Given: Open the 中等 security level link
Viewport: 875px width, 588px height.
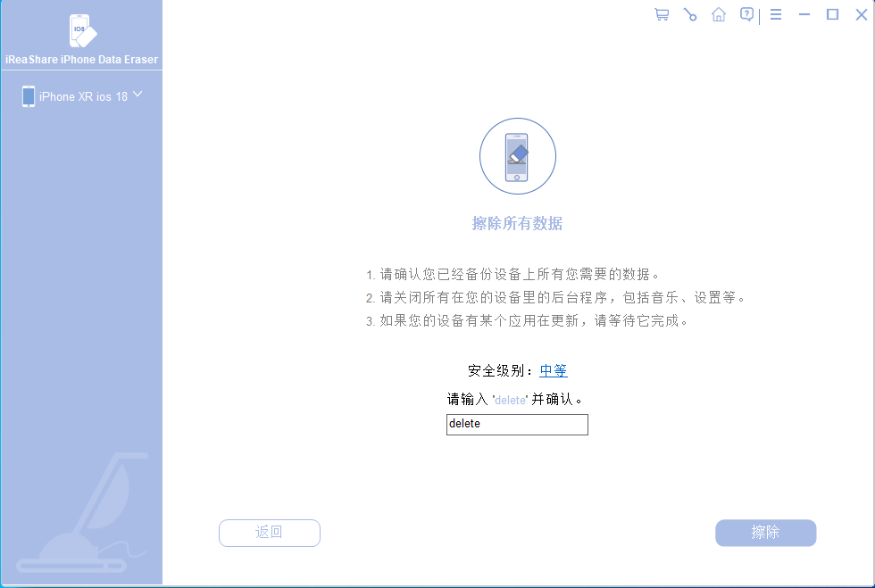Looking at the screenshot, I should click(x=553, y=370).
